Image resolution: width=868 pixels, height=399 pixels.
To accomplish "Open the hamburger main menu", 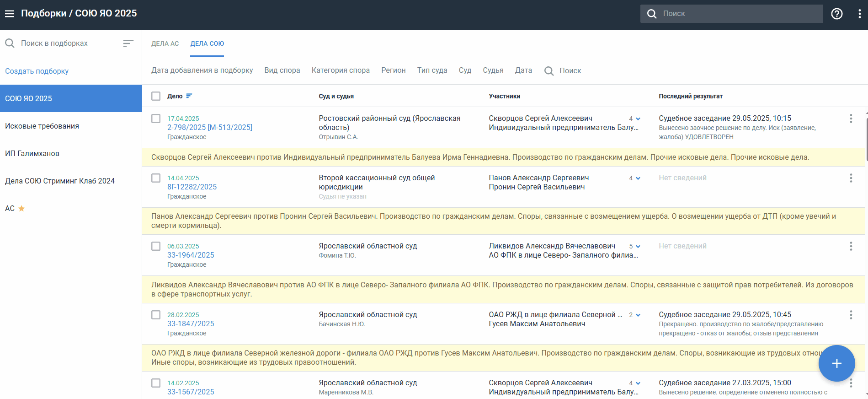I will [x=10, y=14].
